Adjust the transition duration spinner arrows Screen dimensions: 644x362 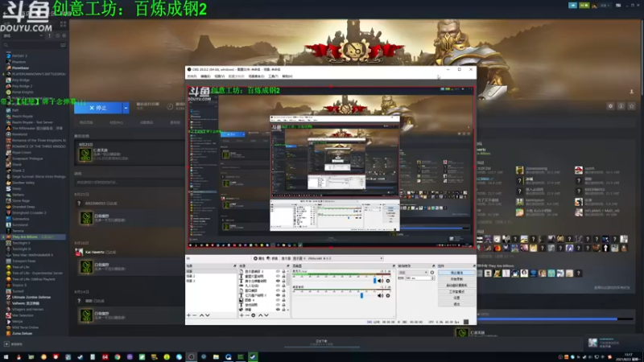(432, 278)
